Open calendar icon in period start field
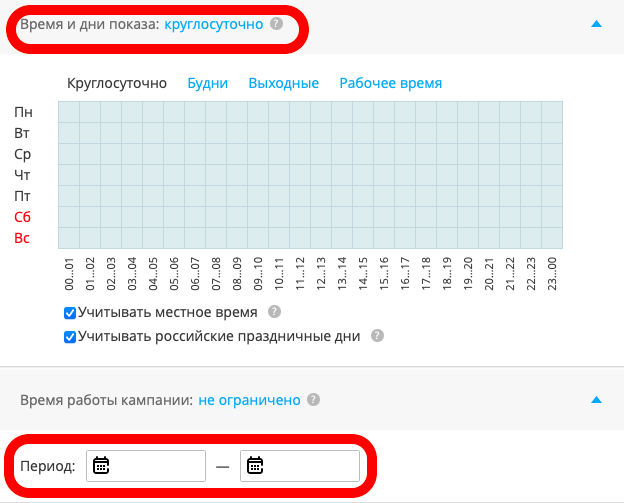Image resolution: width=624 pixels, height=503 pixels. click(101, 465)
